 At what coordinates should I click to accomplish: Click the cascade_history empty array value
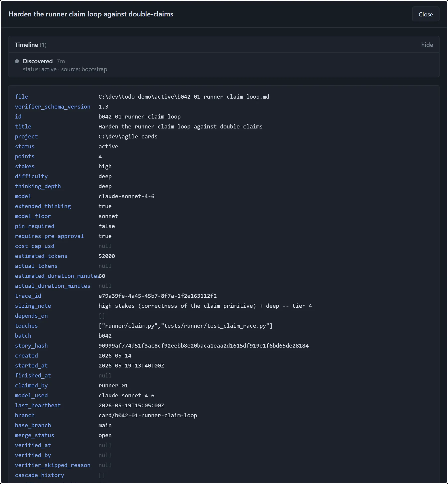tap(102, 475)
